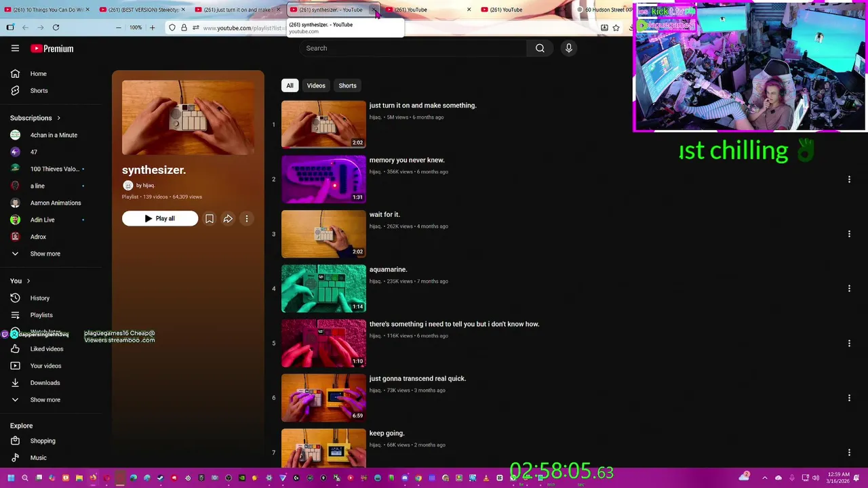868x488 pixels.
Task: Open the You section header
Action: 20,281
